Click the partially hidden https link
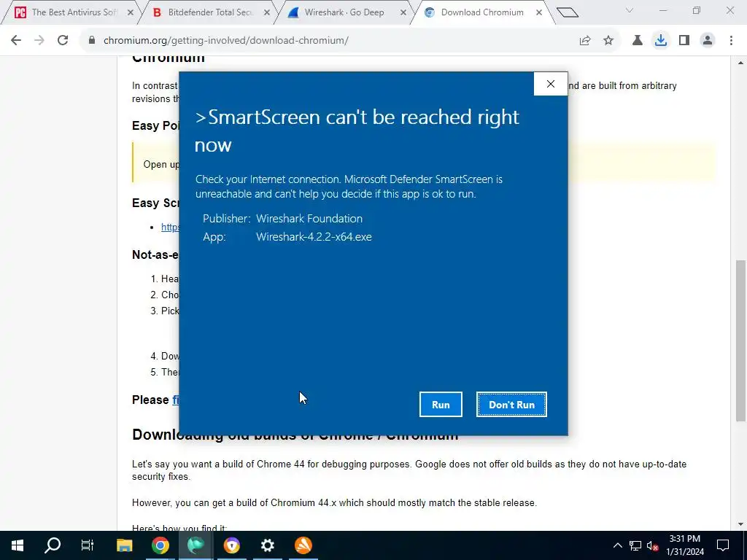 pos(170,227)
